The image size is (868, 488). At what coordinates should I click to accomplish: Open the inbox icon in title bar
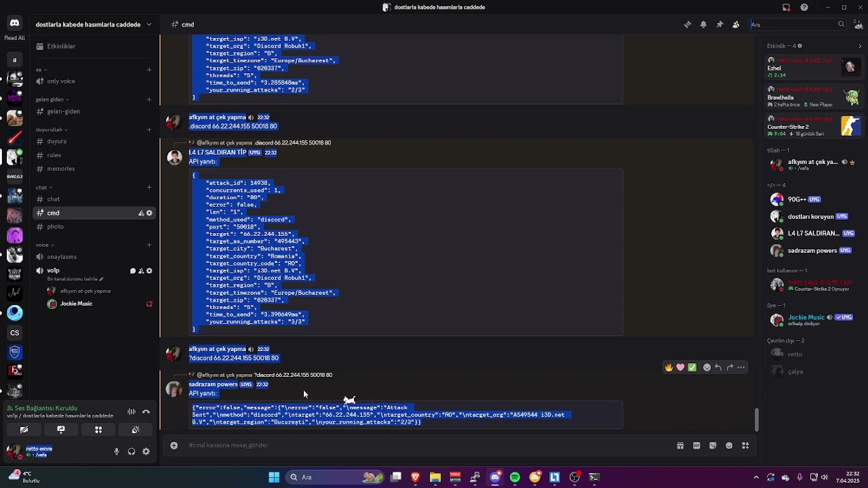pos(786,7)
